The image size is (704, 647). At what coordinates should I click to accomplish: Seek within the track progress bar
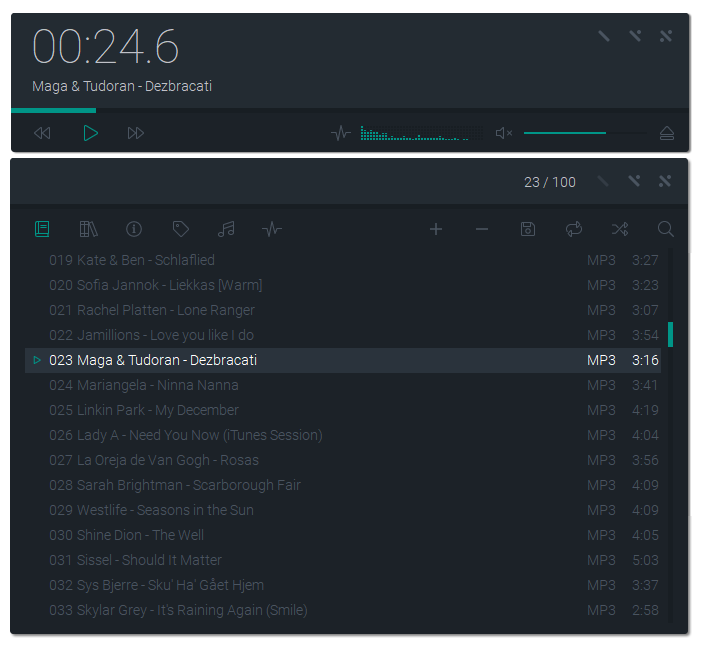[350, 110]
